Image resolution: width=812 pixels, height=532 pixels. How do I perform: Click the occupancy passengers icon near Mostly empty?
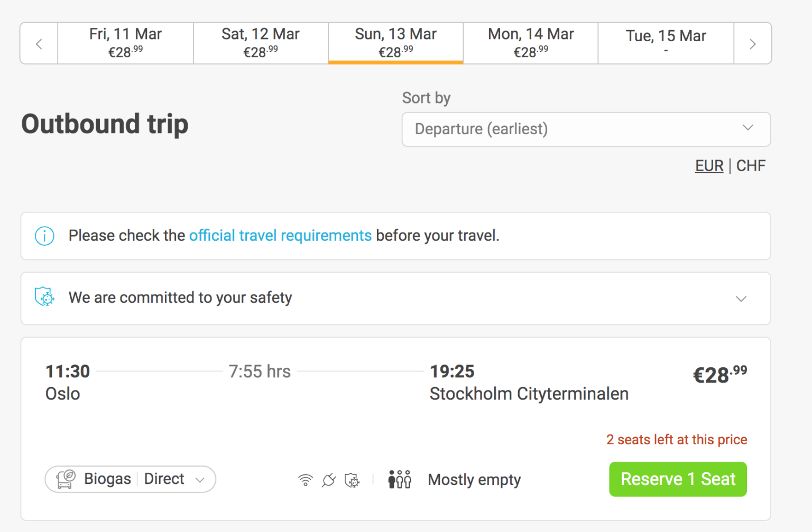coord(399,479)
